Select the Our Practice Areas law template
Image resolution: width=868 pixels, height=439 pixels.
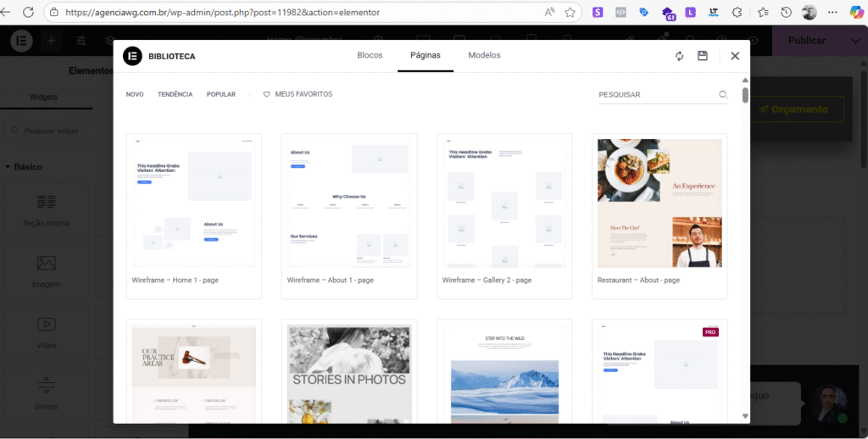(x=194, y=374)
